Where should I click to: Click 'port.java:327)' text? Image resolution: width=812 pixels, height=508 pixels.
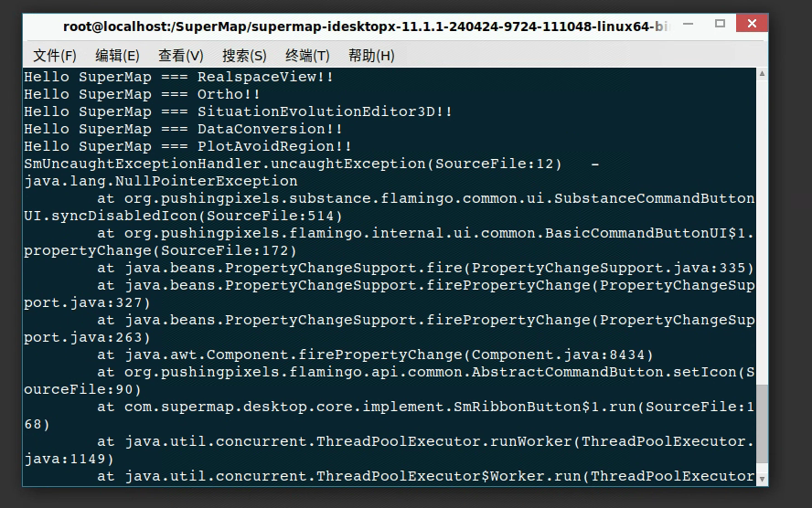coord(87,302)
